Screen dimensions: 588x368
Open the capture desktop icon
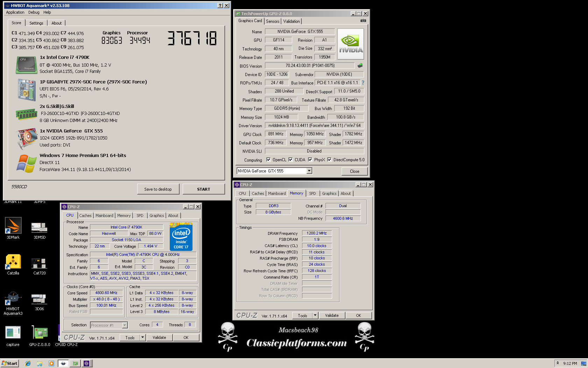coord(13,335)
